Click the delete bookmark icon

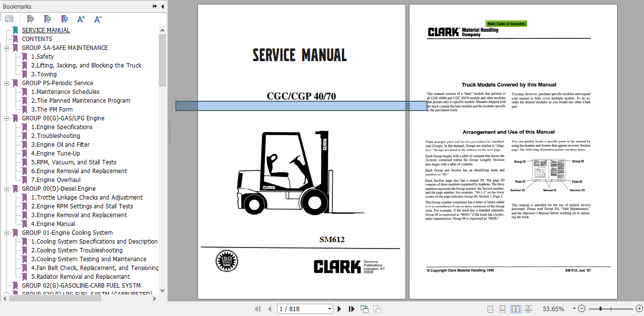30,19
